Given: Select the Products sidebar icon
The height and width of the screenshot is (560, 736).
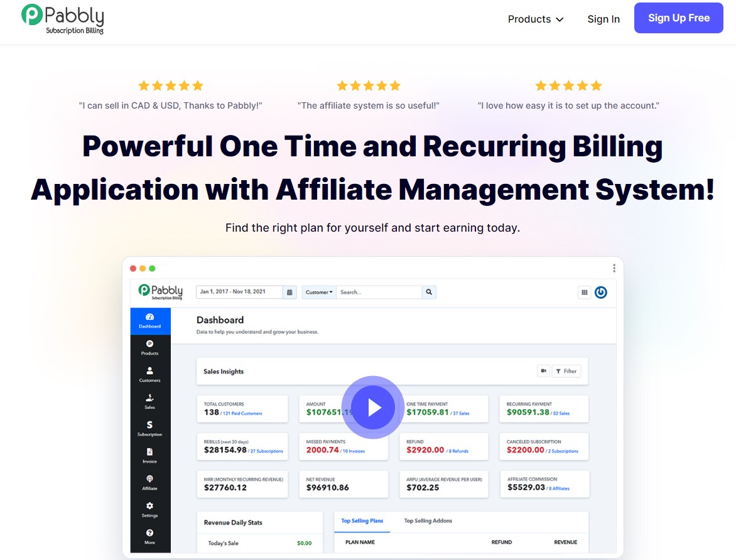Looking at the screenshot, I should tap(149, 347).
